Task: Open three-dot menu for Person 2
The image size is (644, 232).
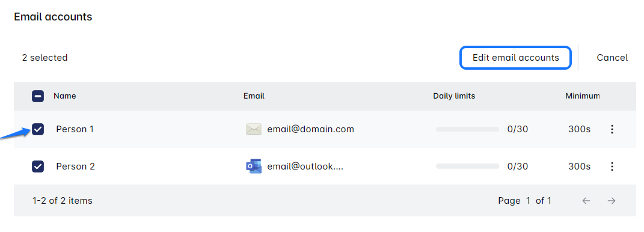Action: (x=612, y=166)
